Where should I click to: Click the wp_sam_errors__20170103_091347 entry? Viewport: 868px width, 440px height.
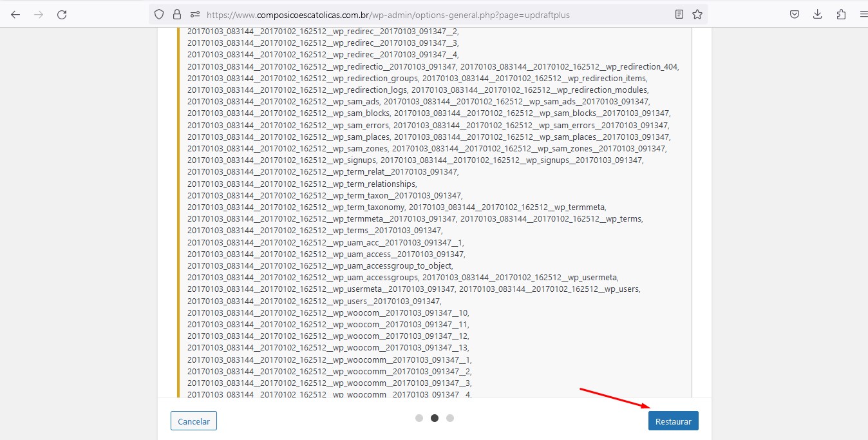[x=530, y=125]
